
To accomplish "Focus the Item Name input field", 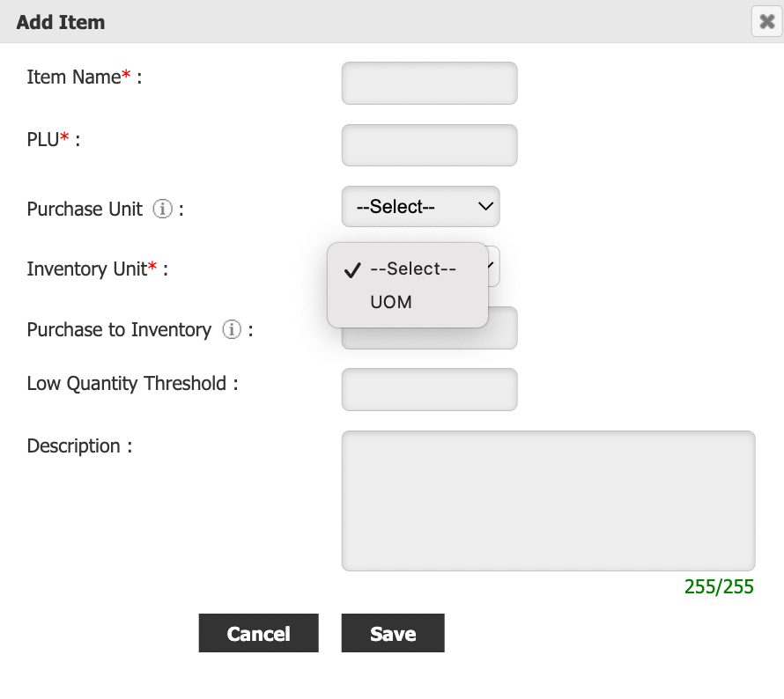I will [429, 83].
